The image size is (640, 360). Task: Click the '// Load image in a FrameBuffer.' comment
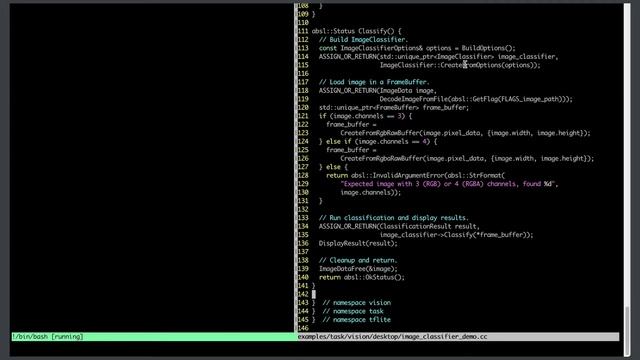[374, 82]
